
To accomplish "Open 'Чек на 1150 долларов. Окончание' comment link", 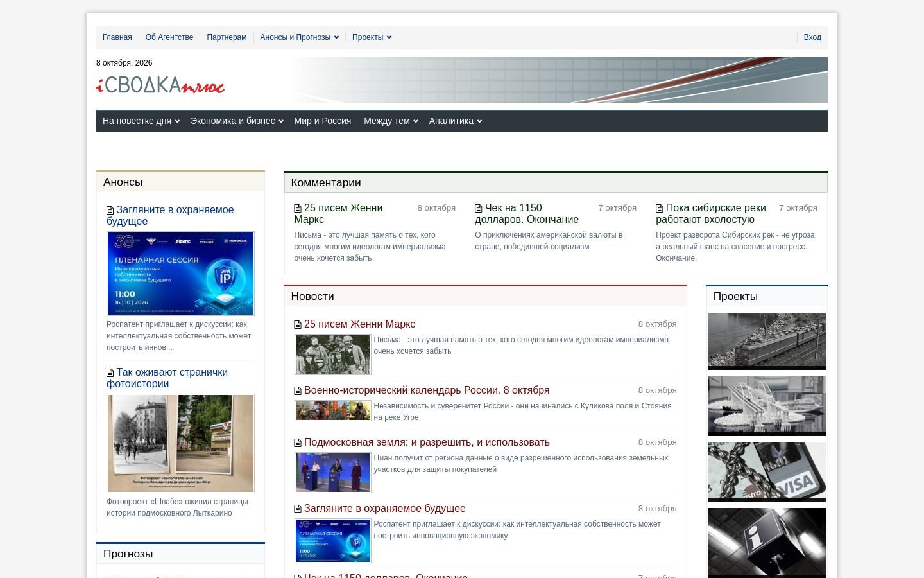I will [x=527, y=214].
